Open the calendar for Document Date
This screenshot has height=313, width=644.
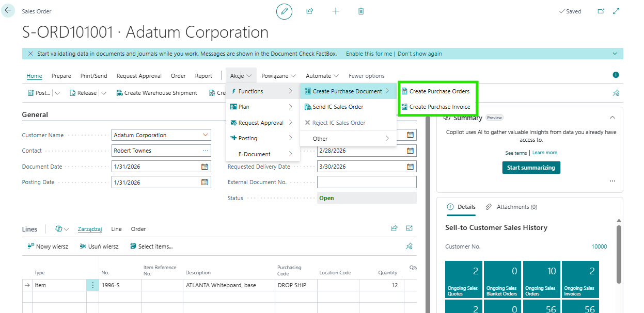tap(205, 167)
